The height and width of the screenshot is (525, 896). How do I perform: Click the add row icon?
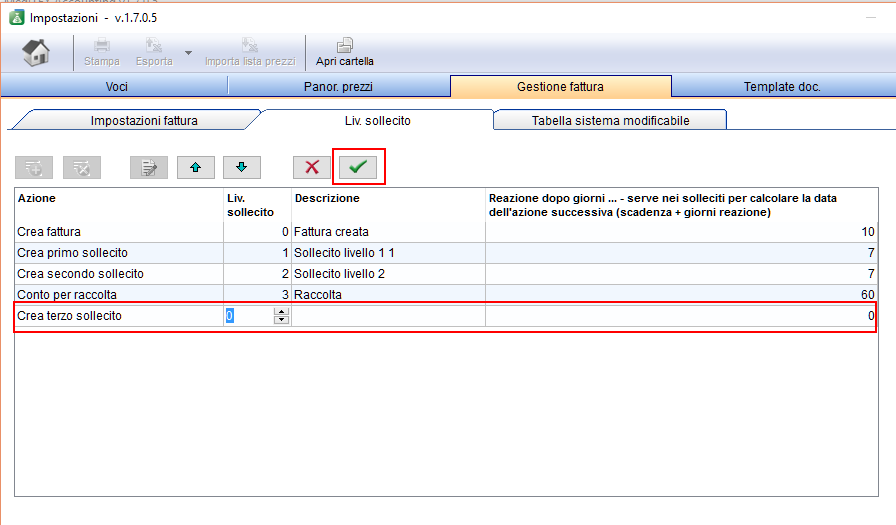(34, 167)
